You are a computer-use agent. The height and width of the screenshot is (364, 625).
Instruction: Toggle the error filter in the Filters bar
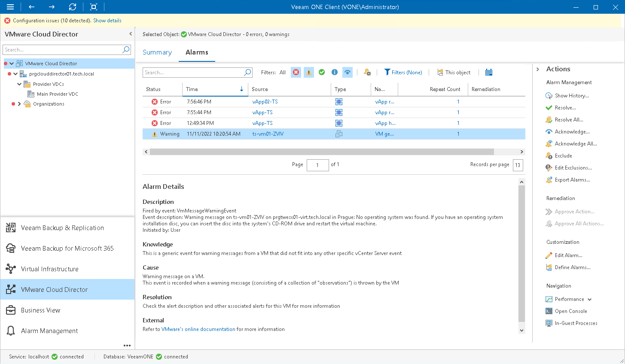click(x=296, y=72)
